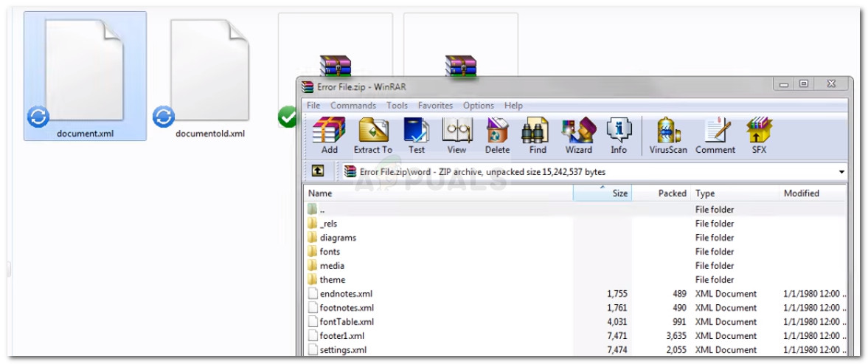The width and height of the screenshot is (868, 364).
Task: Run the Test archive tool
Action: pyautogui.click(x=416, y=135)
